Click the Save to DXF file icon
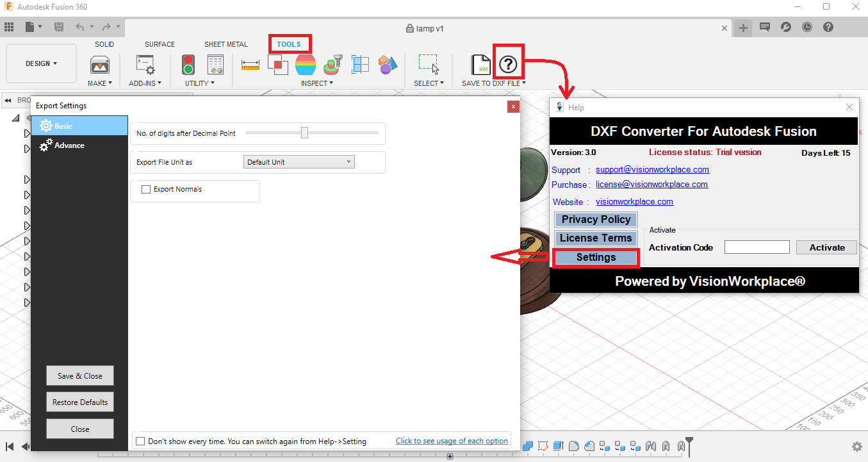Image resolution: width=868 pixels, height=462 pixels. tap(480, 65)
